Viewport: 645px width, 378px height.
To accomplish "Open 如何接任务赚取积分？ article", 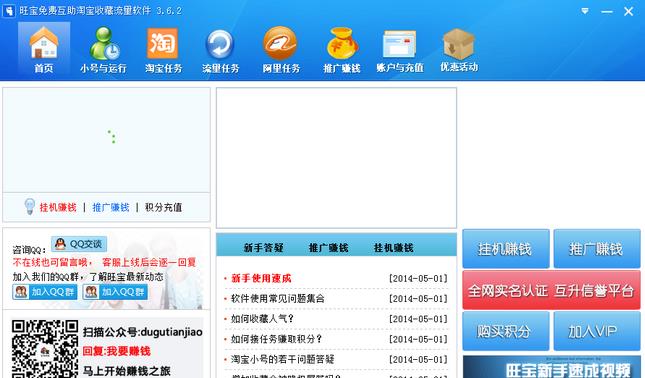I will [x=276, y=339].
